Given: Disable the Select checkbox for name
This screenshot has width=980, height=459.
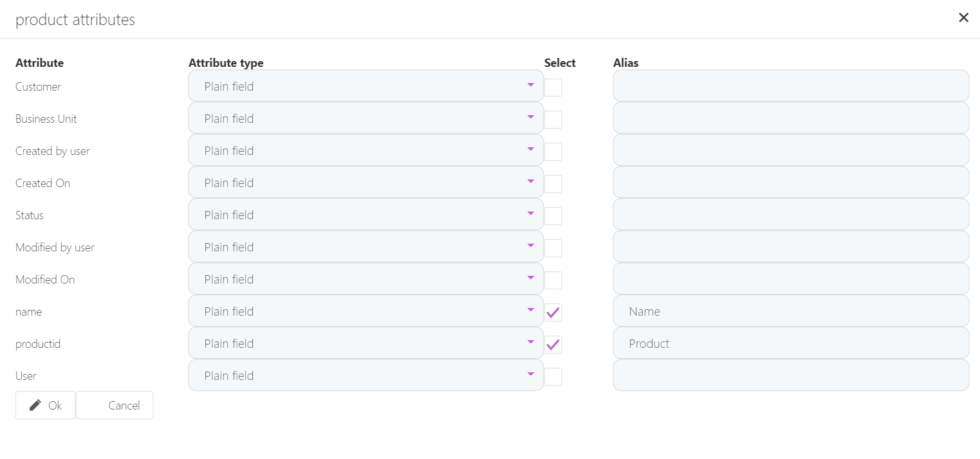Looking at the screenshot, I should tap(553, 312).
